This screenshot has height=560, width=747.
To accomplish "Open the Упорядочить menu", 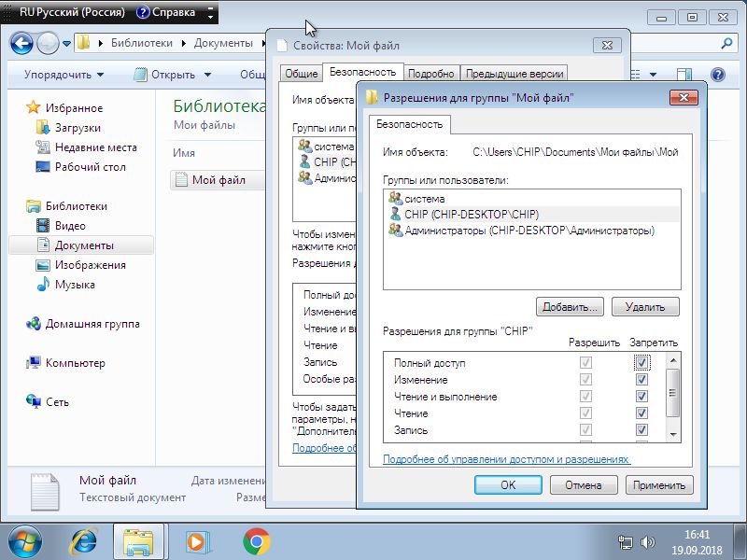I will pos(63,75).
